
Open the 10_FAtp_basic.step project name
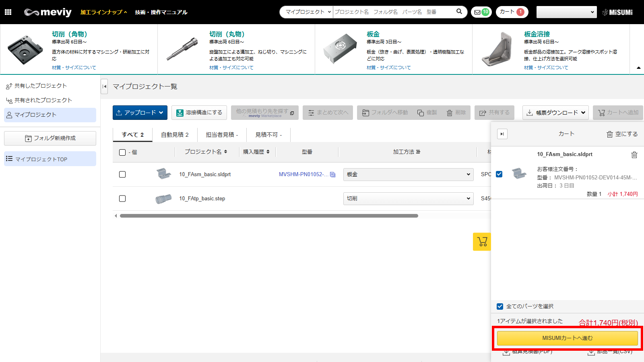tap(202, 199)
